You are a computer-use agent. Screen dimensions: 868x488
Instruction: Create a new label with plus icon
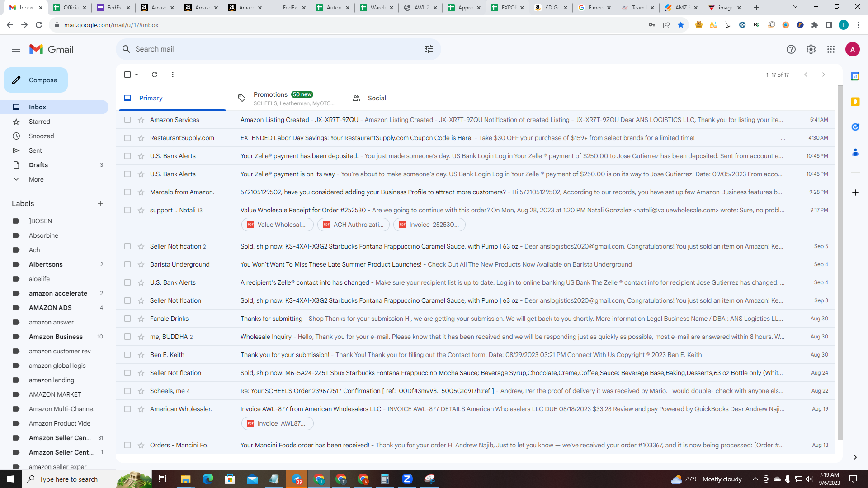(100, 204)
